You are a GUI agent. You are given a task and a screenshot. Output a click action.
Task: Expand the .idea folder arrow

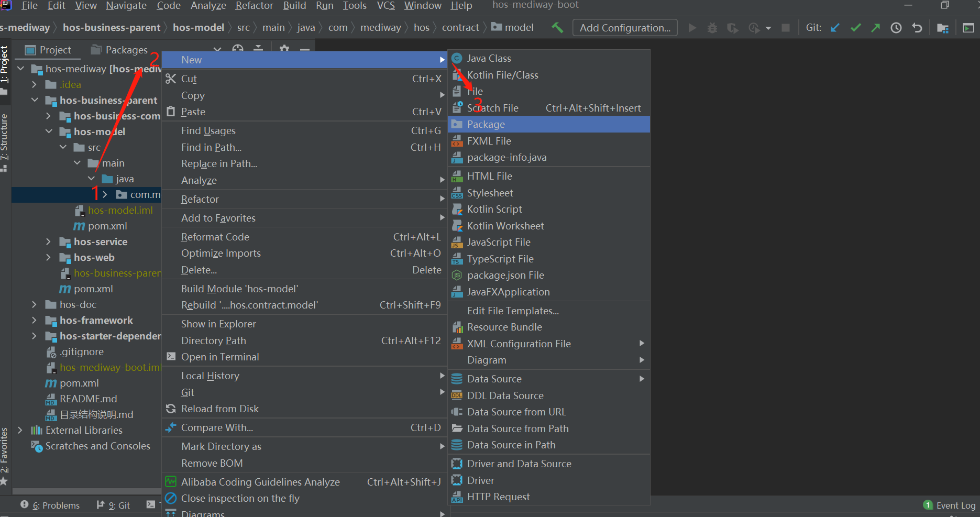34,84
